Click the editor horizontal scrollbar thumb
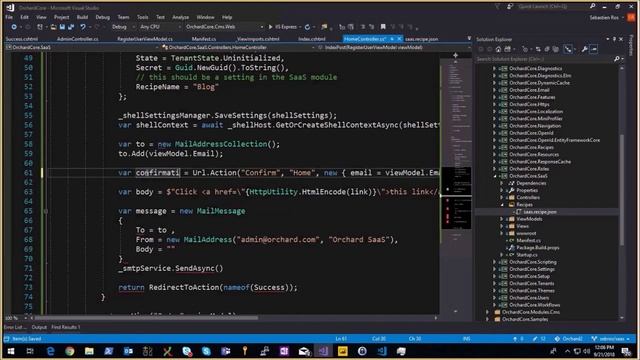The image size is (640, 360). [146, 318]
